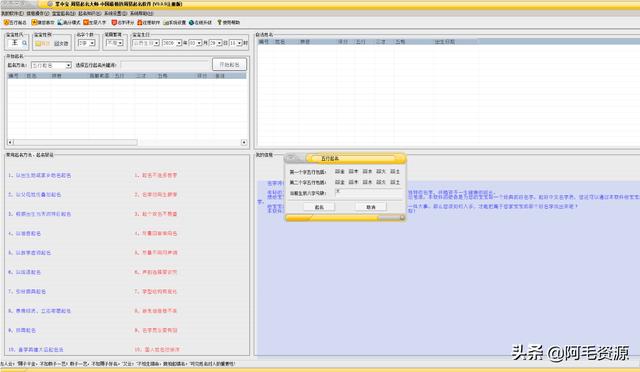This screenshot has height=372, width=640.
Task: Check 土 for the first character
Action: [x=395, y=172]
